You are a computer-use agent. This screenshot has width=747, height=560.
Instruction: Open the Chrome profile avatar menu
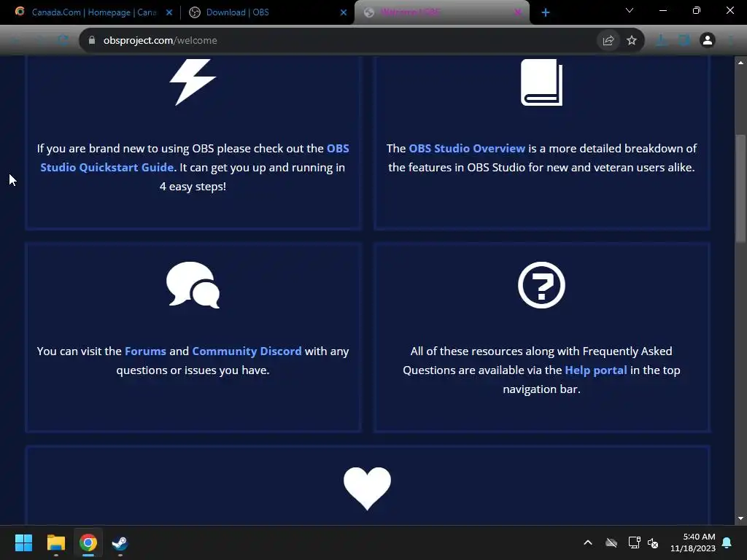coord(708,41)
